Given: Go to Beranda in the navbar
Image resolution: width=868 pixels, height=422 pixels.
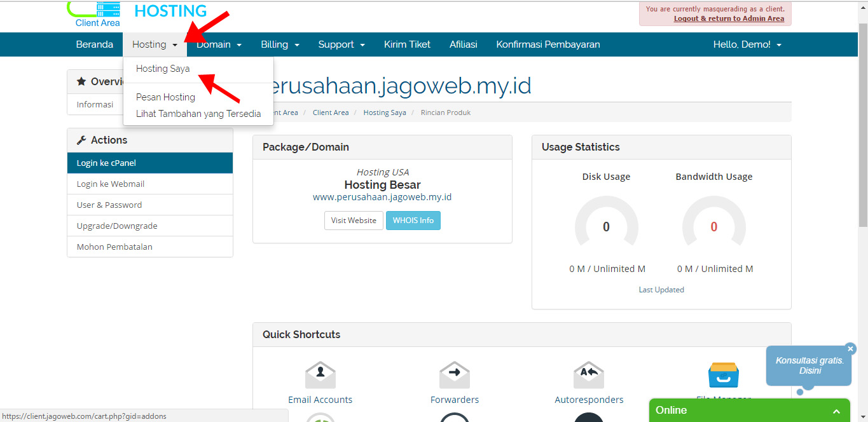Looking at the screenshot, I should coord(95,44).
